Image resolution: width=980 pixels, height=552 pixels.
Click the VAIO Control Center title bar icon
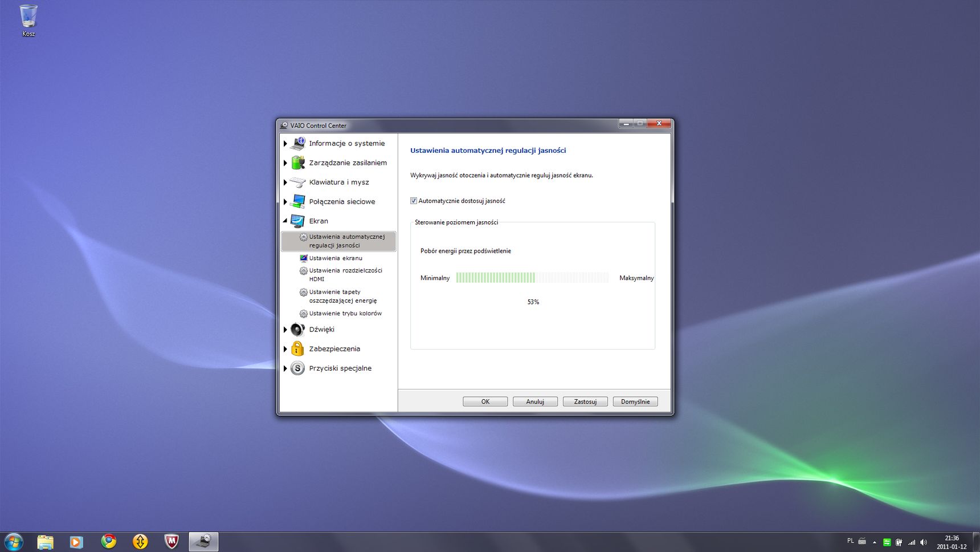(284, 125)
